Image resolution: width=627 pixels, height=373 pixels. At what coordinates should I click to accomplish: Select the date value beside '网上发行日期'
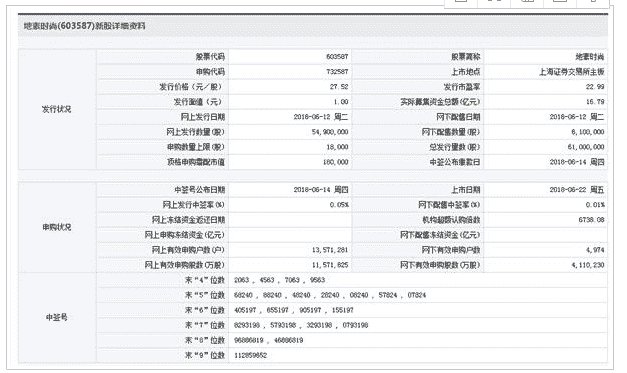tap(321, 117)
